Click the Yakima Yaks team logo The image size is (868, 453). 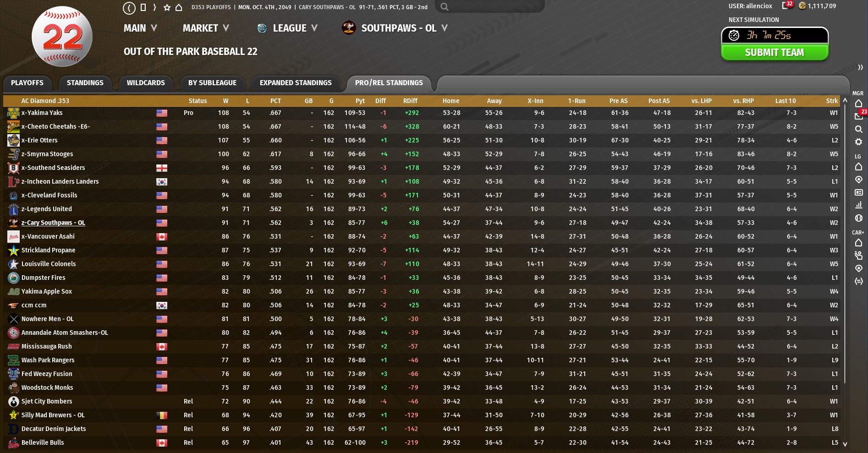point(13,113)
